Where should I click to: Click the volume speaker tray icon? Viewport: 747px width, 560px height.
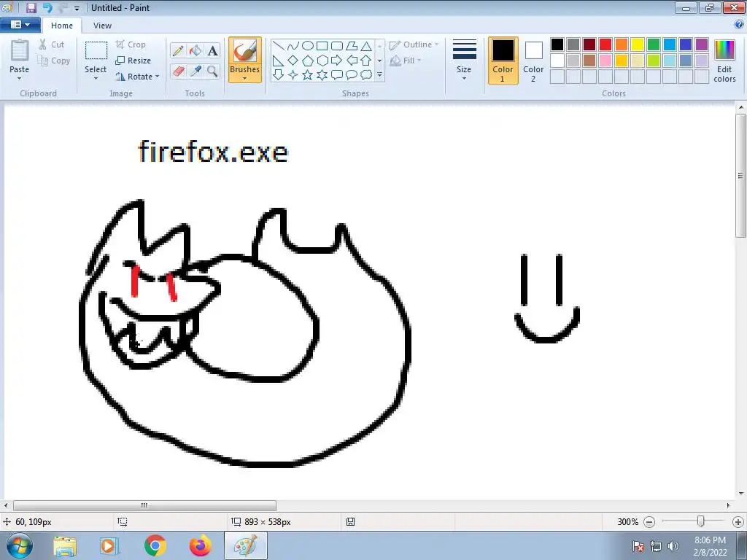[673, 546]
